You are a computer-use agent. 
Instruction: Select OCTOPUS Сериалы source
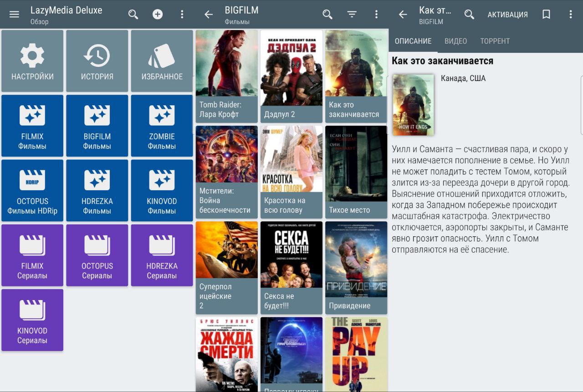(x=97, y=255)
